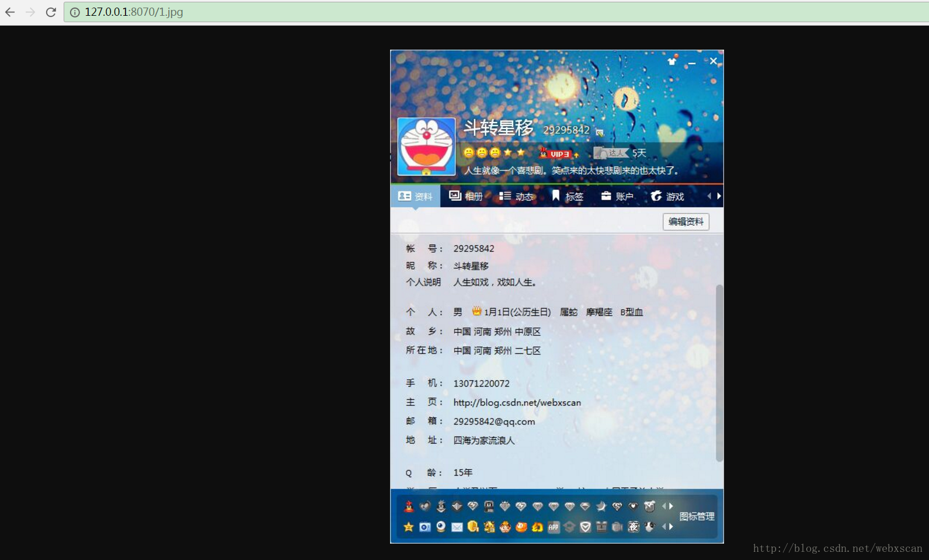The height and width of the screenshot is (560, 929).
Task: Click the golden horse game icon
Action: pyautogui.click(x=489, y=527)
